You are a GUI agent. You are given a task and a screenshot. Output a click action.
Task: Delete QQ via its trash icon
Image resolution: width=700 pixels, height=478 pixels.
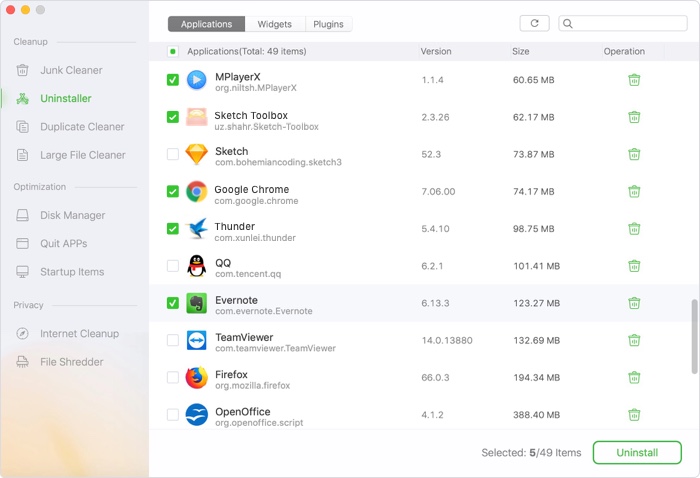pos(634,266)
